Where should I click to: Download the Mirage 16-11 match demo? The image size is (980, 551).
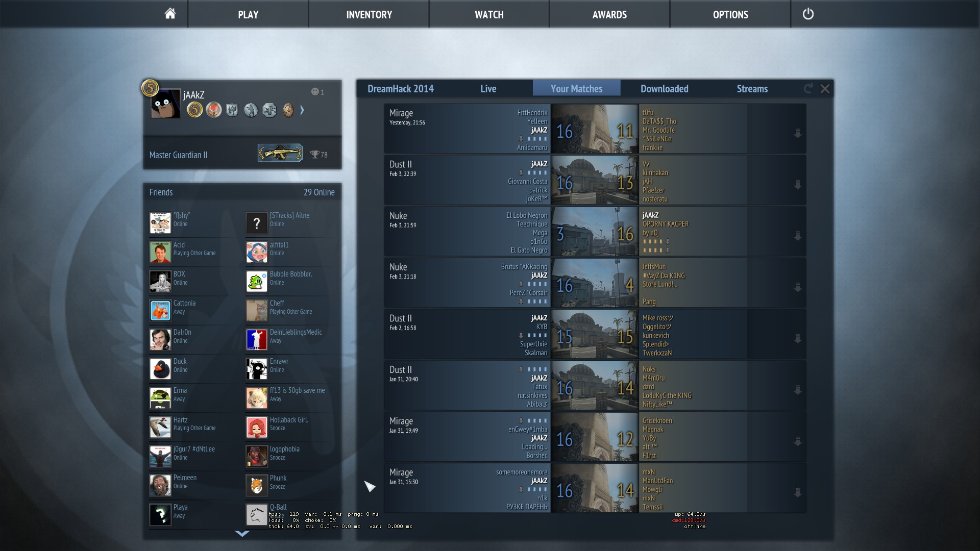[x=798, y=133]
